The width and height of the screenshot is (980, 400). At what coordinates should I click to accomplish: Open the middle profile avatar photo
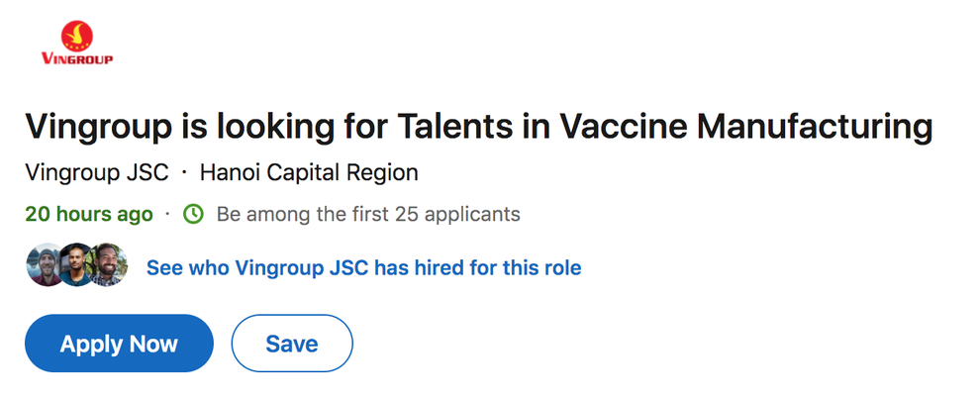(x=76, y=265)
